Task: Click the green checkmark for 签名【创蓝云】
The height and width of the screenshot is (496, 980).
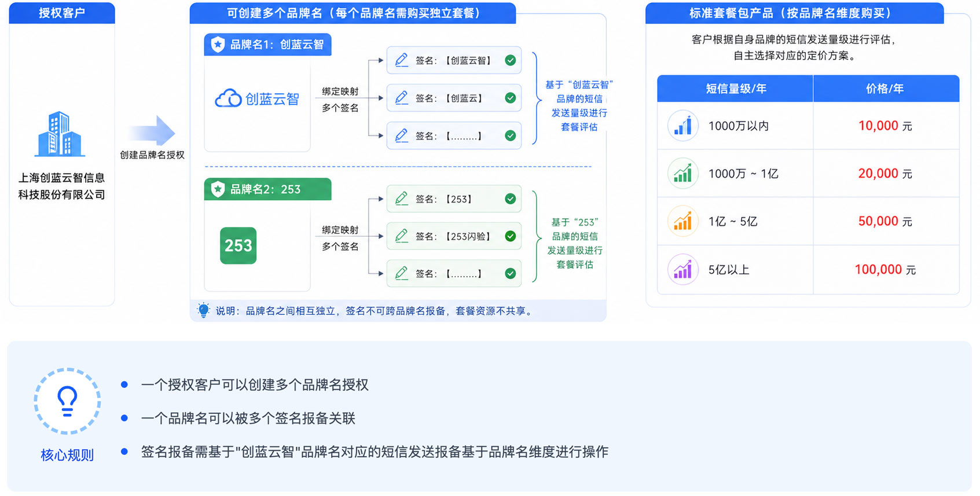Action: pos(510,98)
